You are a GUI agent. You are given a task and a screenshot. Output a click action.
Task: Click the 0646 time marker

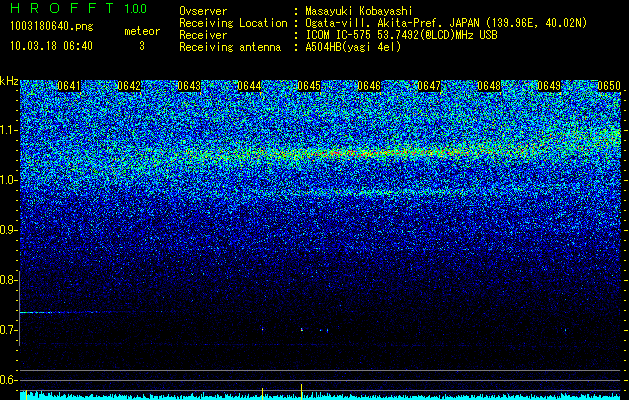click(369, 86)
